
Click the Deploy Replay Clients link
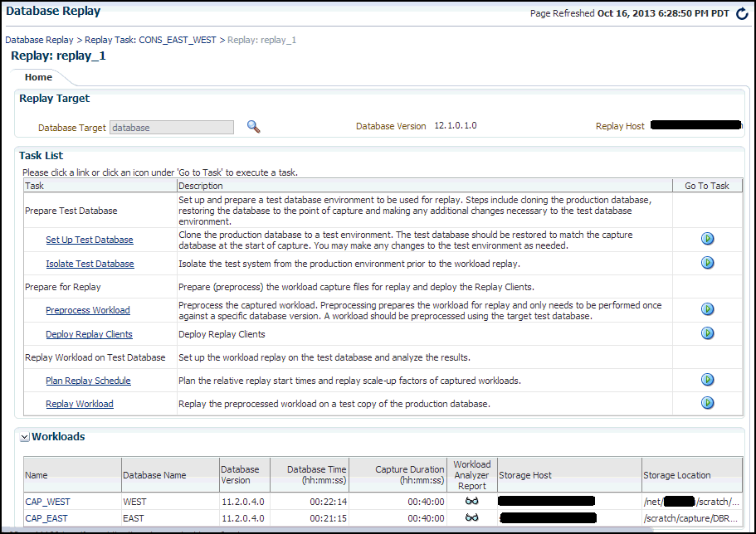(x=89, y=333)
